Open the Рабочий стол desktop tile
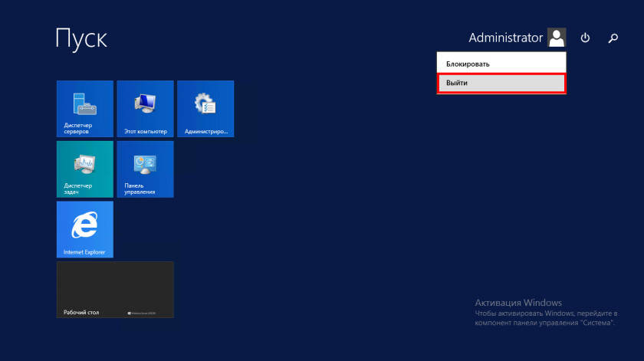The width and height of the screenshot is (644, 361). tap(115, 287)
